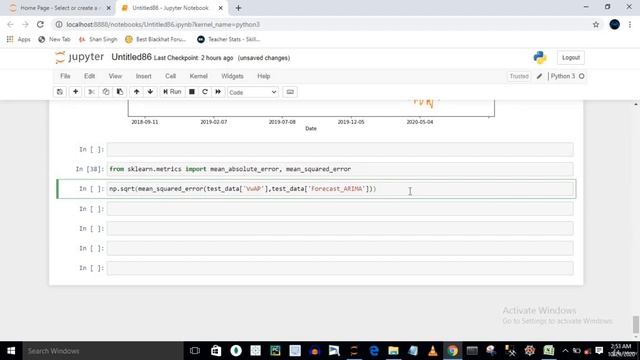The height and width of the screenshot is (360, 640).
Task: Open the Teacher Stats bookmark
Action: (x=229, y=39)
